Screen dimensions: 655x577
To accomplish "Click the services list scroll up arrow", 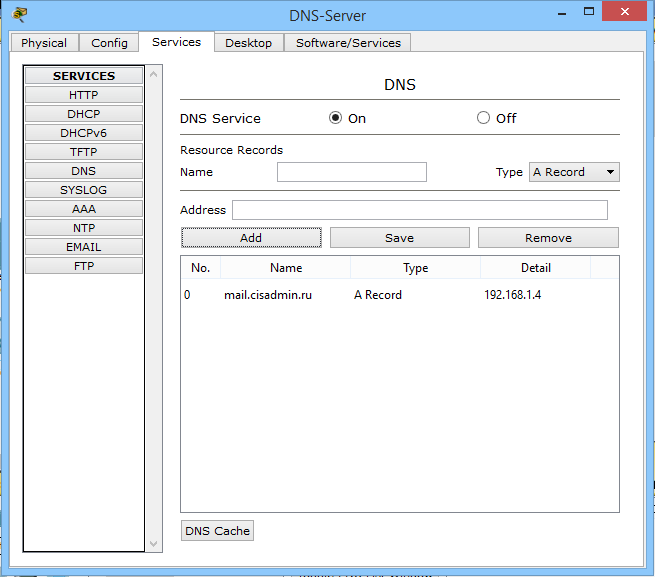I will [153, 74].
